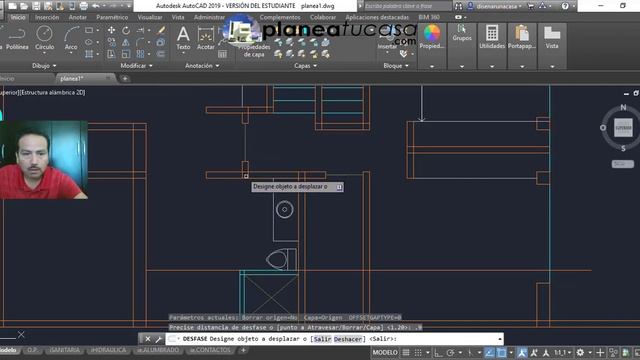The height and width of the screenshot is (360, 640).
Task: Choose Deshacer option in command line
Action: tap(347, 339)
